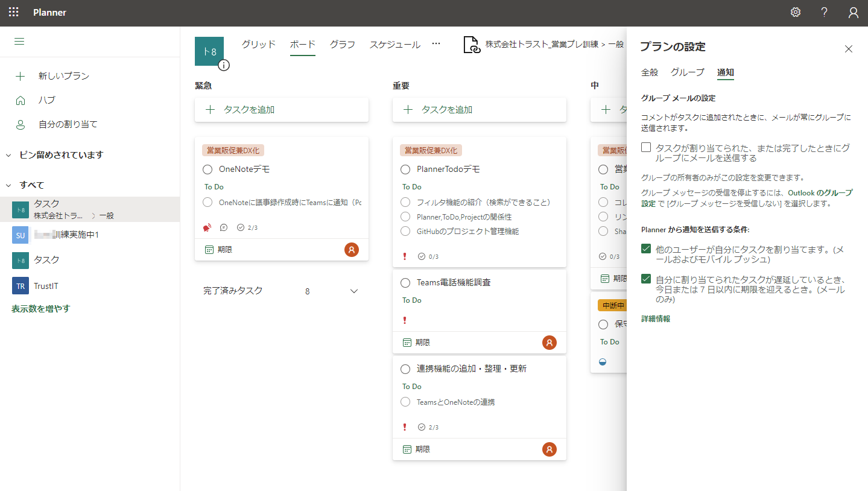Image resolution: width=868 pixels, height=491 pixels.
Task: Expand the 完了済みタスク list
Action: pos(354,291)
